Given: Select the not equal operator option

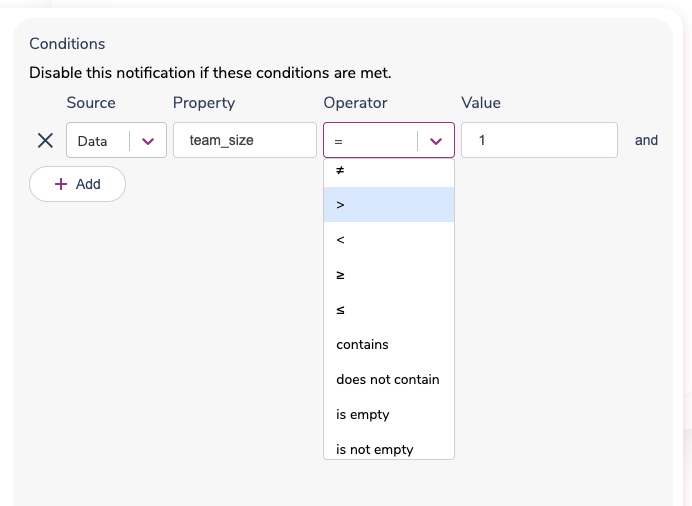Looking at the screenshot, I should point(389,172).
